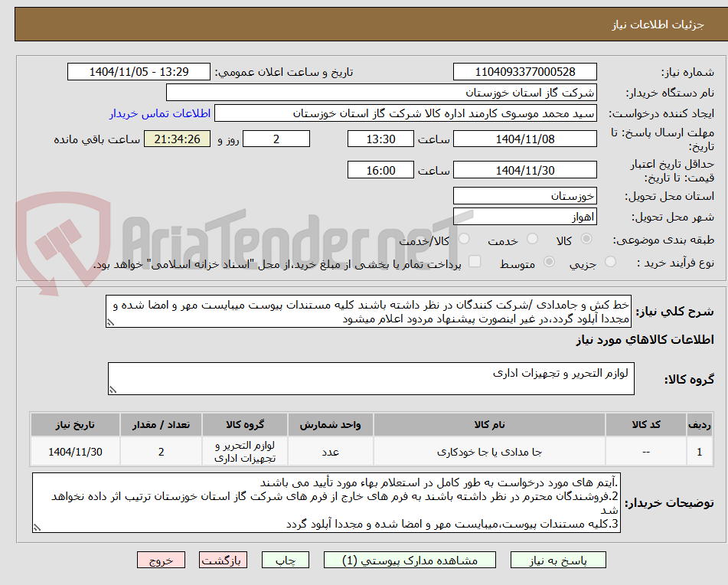Click the شماره نیاز field 1104093377000528
The height and width of the screenshot is (585, 728).
tap(525, 72)
